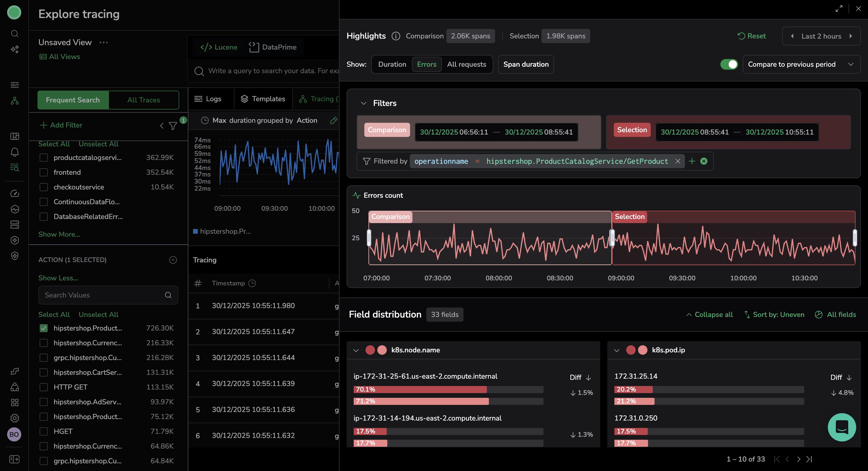Open the All Traces tab
The height and width of the screenshot is (471, 868).
coord(143,100)
